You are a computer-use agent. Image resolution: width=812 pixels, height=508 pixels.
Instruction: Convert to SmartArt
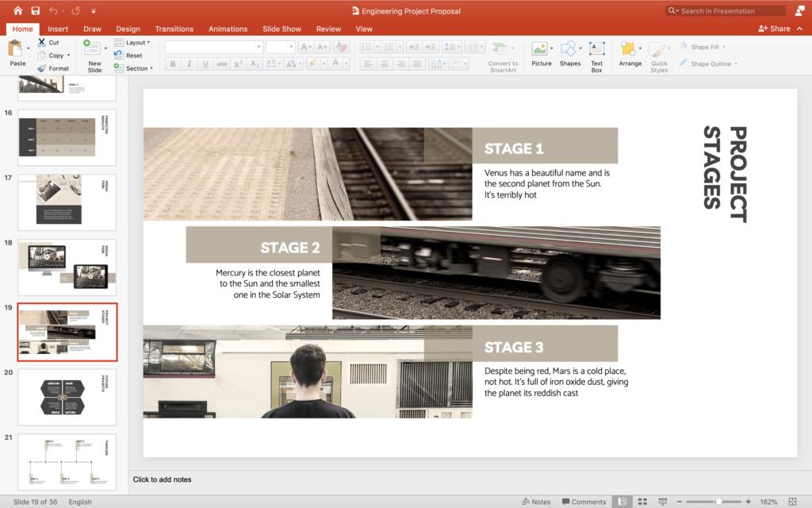pos(502,57)
